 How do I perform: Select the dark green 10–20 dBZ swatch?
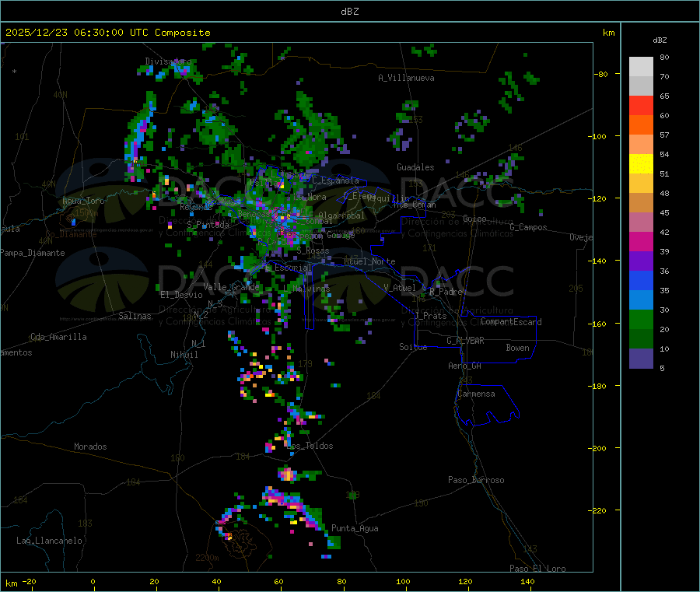pyautogui.click(x=641, y=339)
